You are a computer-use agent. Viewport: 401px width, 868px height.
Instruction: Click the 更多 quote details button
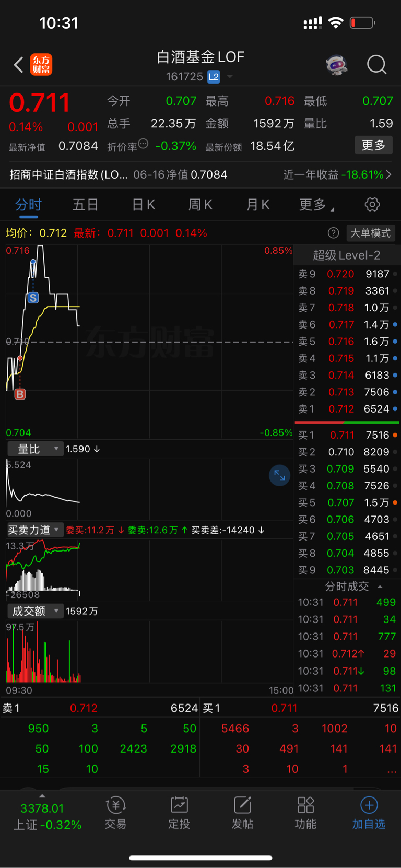tap(374, 145)
